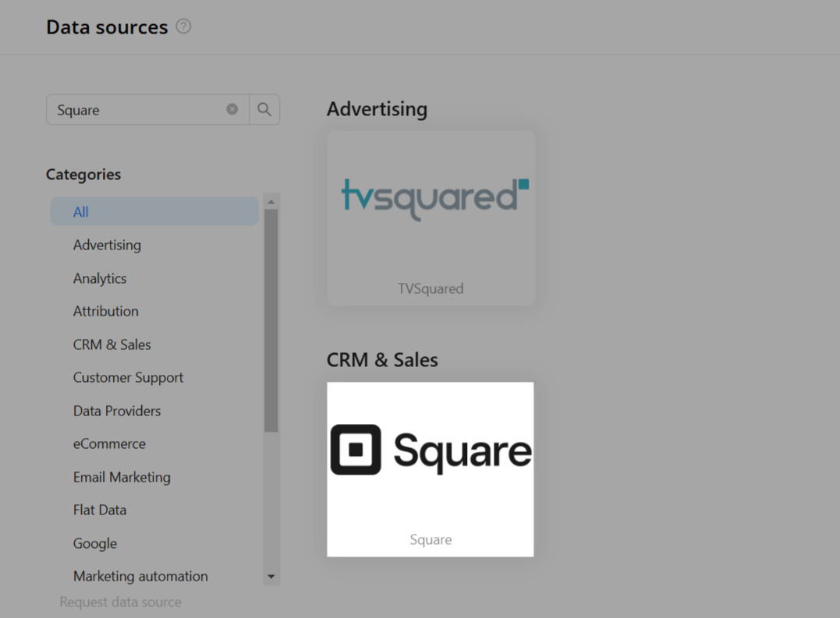Filter by Flat Data category
Image resolution: width=840 pixels, height=618 pixels.
click(100, 510)
